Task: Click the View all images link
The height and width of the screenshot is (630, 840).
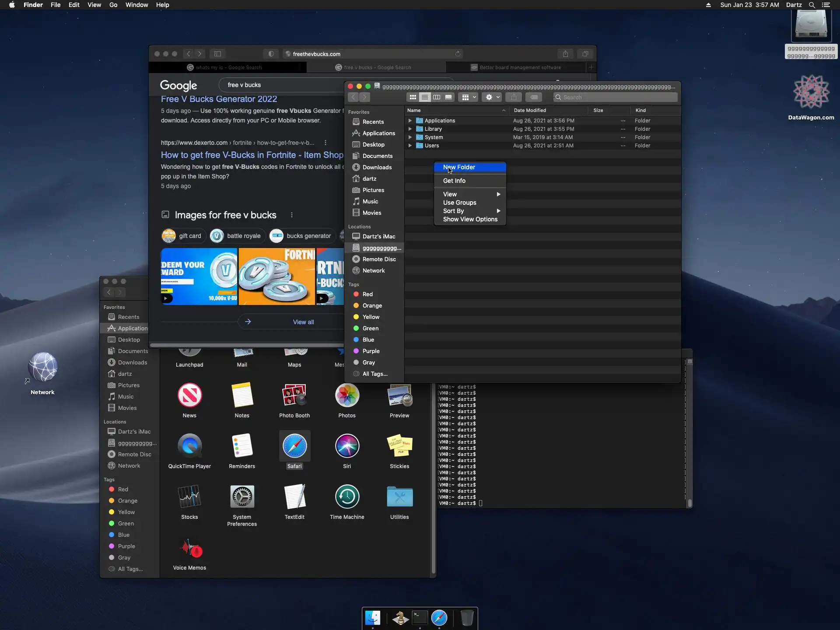Action: coord(303,322)
